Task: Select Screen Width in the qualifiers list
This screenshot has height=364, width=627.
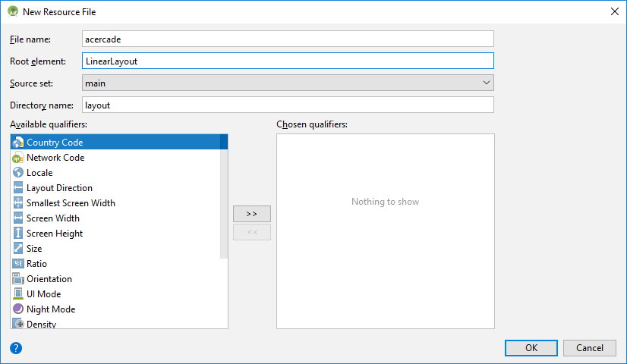Action: tap(53, 218)
